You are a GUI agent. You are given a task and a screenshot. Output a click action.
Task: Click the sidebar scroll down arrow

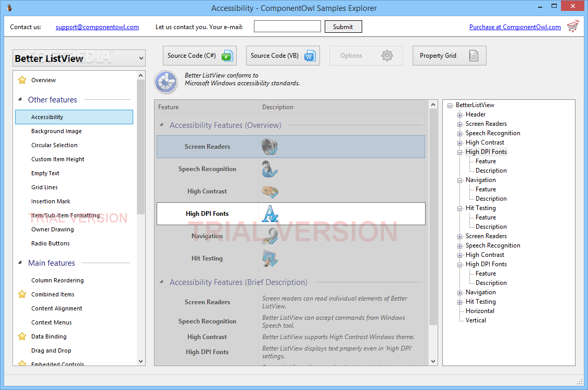140,361
